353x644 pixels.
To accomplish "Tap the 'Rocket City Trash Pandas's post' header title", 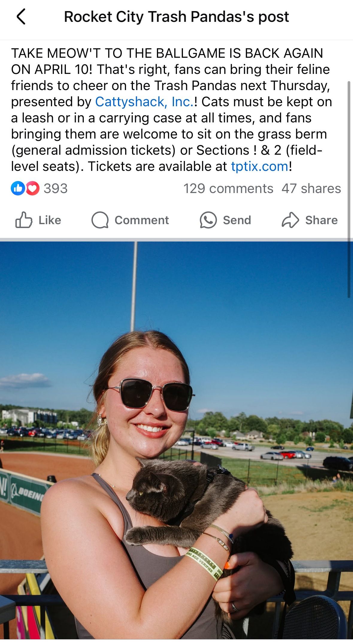I will pos(176,16).
